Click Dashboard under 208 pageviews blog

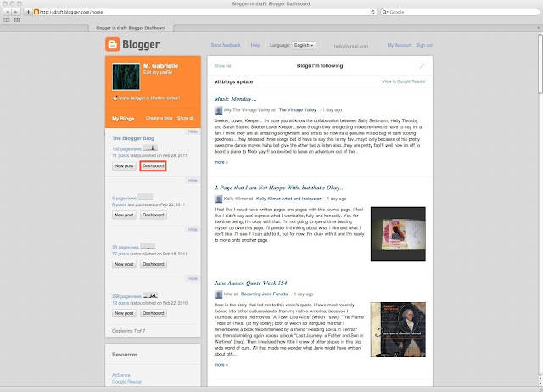click(x=153, y=313)
